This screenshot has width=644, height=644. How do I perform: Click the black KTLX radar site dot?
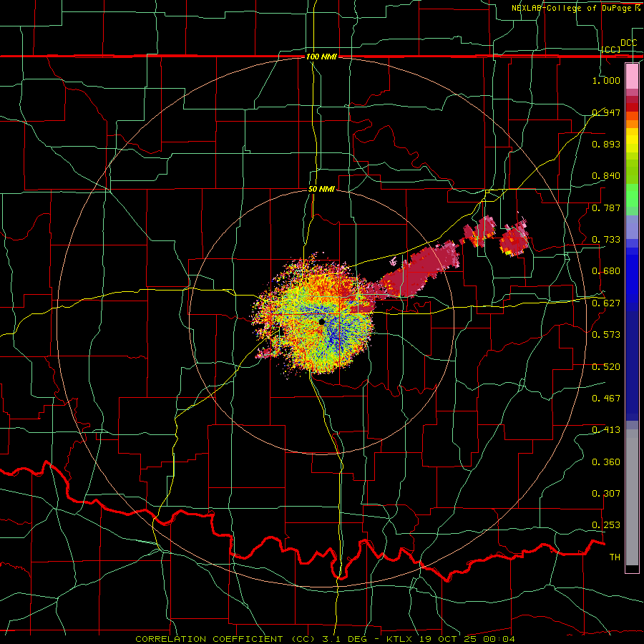pyautogui.click(x=321, y=322)
